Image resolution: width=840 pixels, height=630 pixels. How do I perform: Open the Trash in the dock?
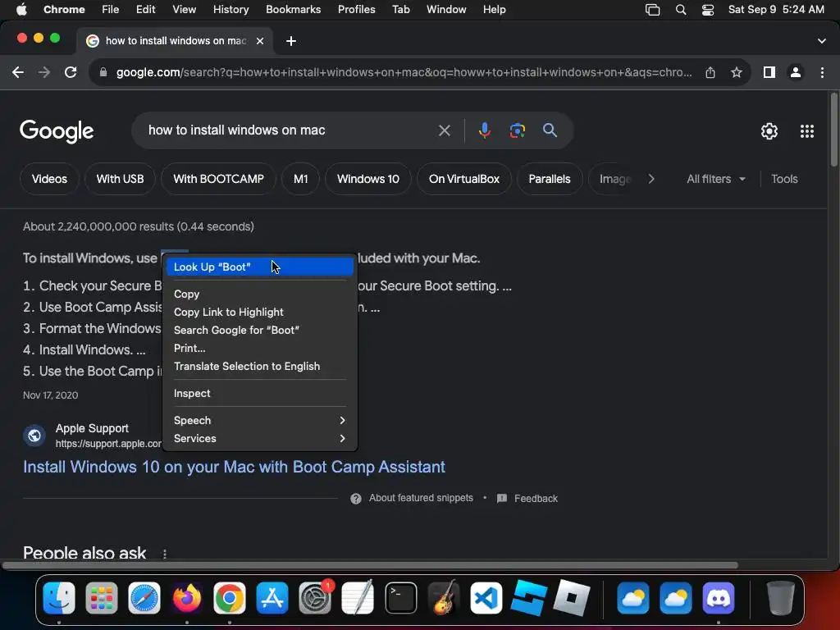[x=781, y=598]
